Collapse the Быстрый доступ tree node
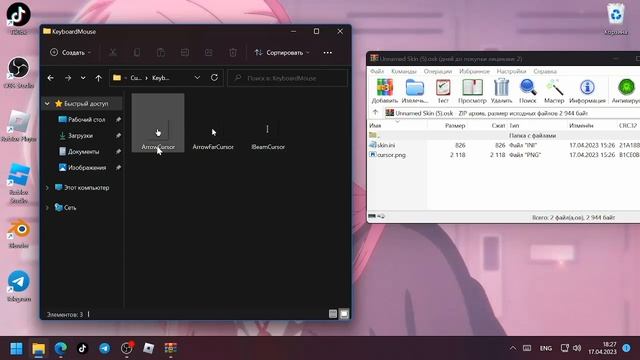The width and height of the screenshot is (640, 360). (x=47, y=104)
